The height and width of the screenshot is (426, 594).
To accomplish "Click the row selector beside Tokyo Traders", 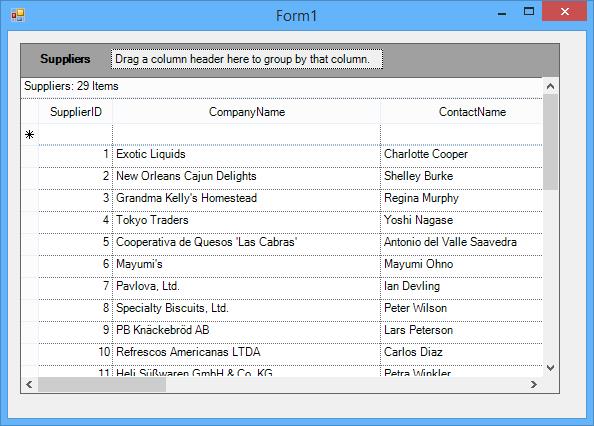I will (30, 222).
